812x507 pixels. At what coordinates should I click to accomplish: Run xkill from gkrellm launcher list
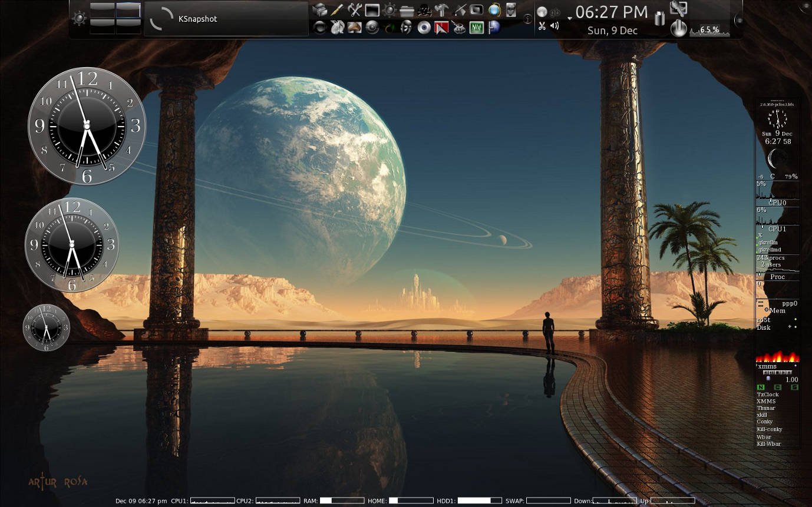tap(762, 415)
